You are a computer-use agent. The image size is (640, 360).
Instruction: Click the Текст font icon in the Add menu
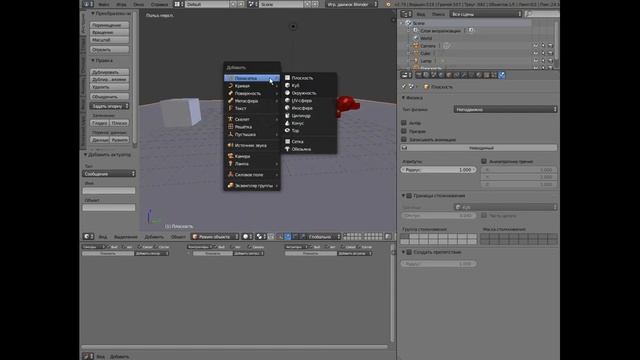(x=230, y=108)
